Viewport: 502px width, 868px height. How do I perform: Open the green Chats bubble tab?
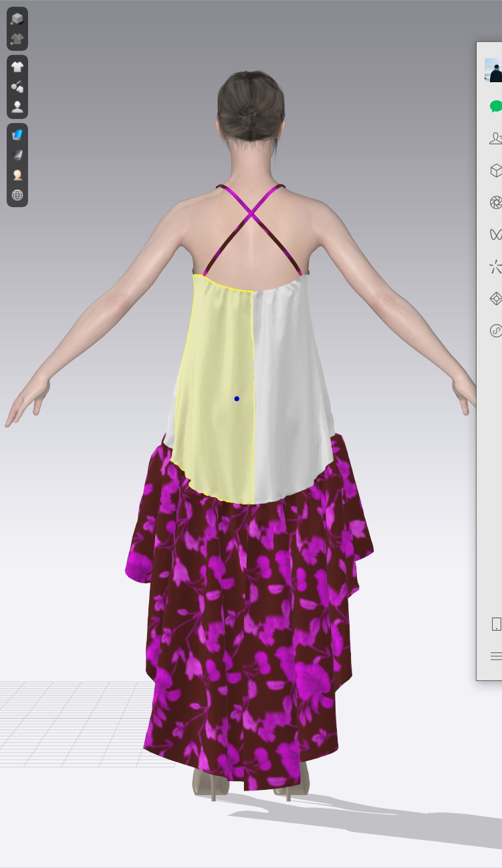(495, 106)
